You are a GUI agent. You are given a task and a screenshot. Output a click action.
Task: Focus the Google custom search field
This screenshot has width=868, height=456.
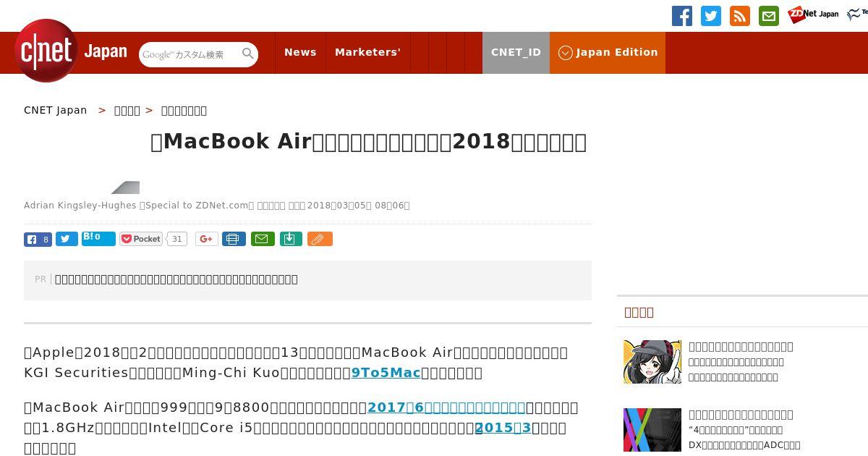(190, 54)
